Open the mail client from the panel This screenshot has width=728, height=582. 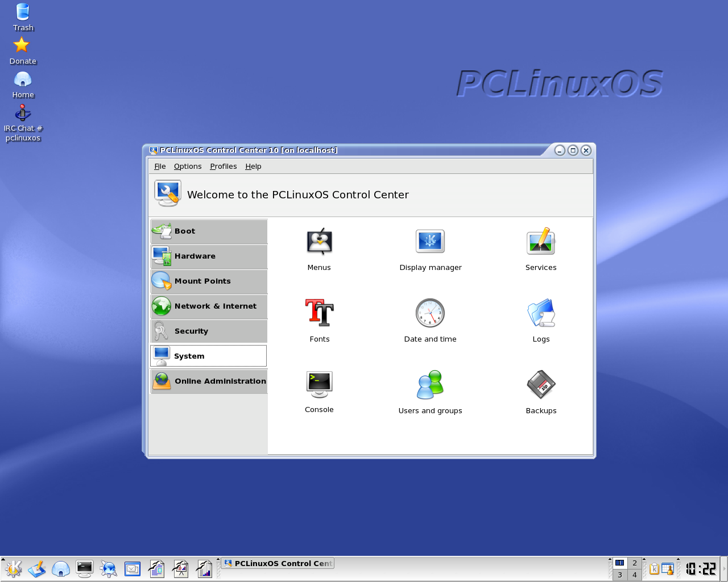coord(133,569)
